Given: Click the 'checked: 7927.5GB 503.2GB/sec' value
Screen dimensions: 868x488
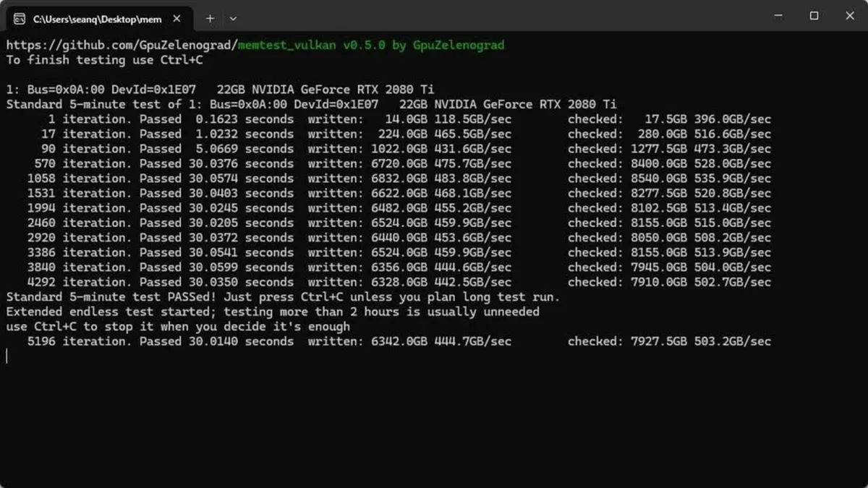Looking at the screenshot, I should point(670,341).
